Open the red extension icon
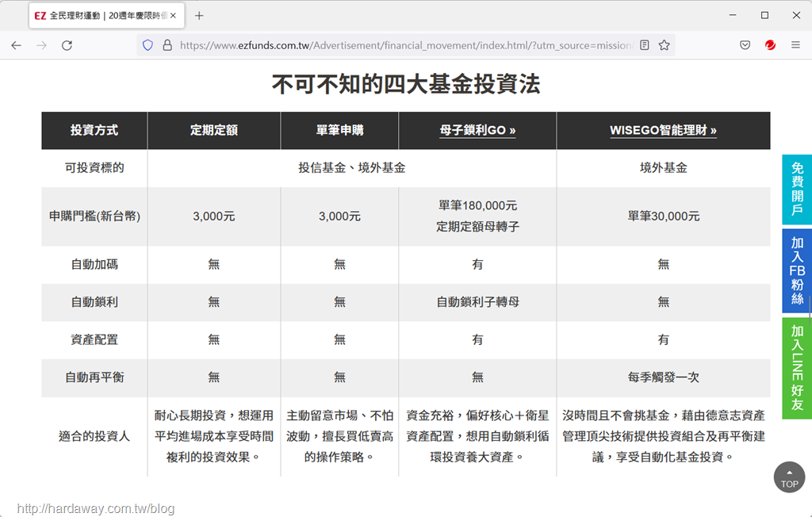812x517 pixels. pos(770,45)
